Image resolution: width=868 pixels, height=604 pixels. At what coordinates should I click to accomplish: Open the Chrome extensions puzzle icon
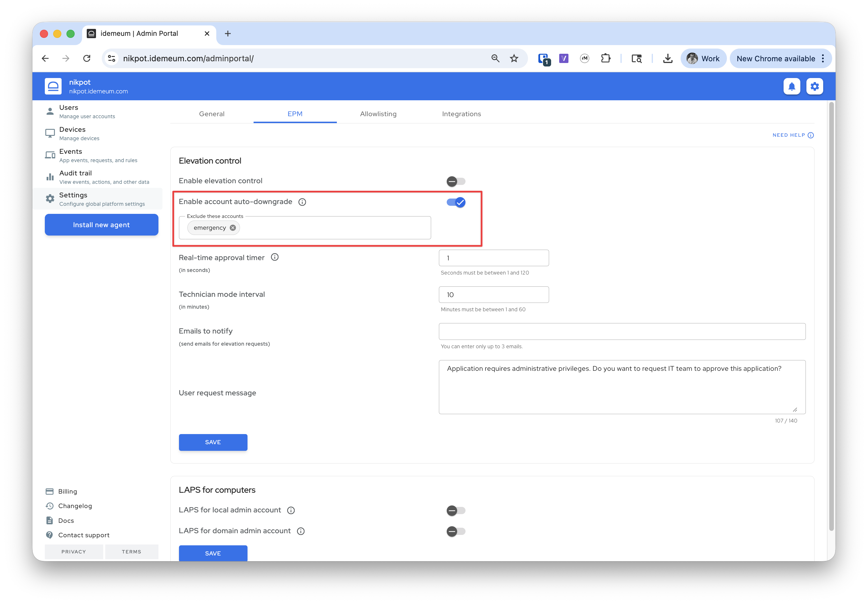(605, 59)
